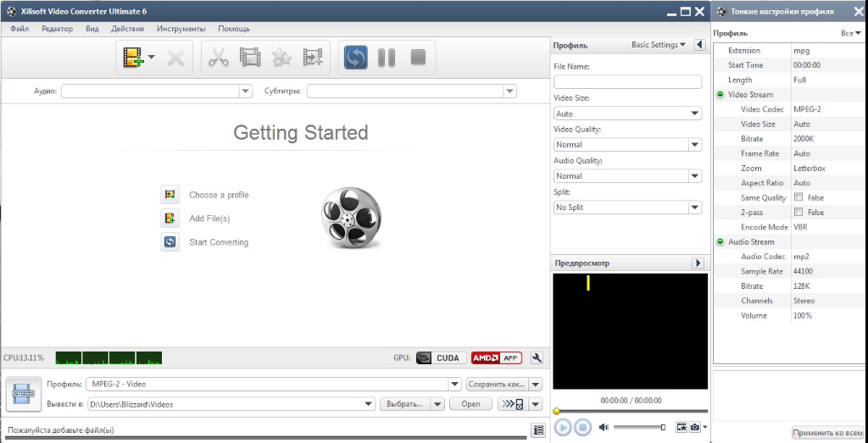Open the video Edit filmstrip tool

coord(250,58)
